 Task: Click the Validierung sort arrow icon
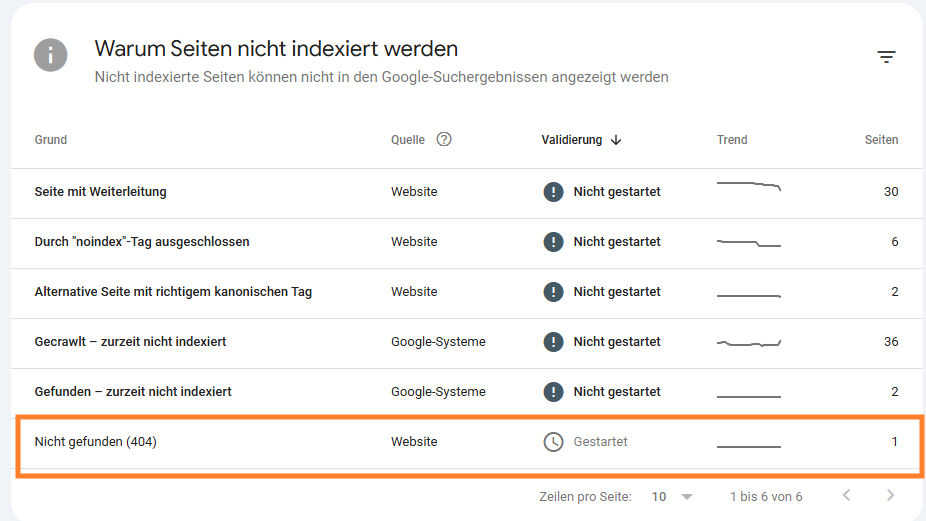(x=616, y=140)
